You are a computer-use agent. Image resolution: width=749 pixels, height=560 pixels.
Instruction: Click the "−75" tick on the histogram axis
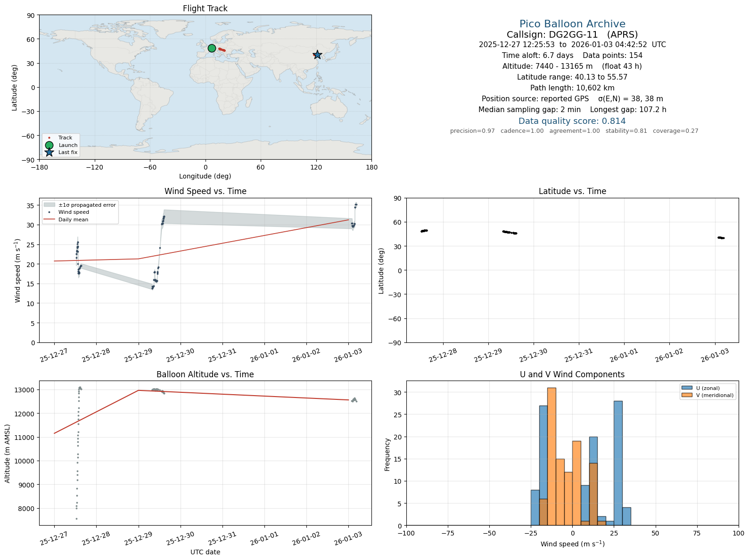pos(447,533)
